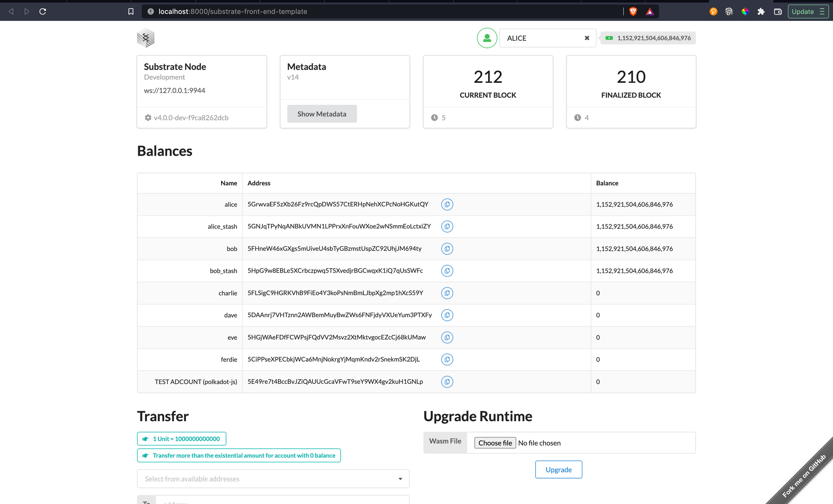Bookmark this page with the bookmark icon

point(131,12)
